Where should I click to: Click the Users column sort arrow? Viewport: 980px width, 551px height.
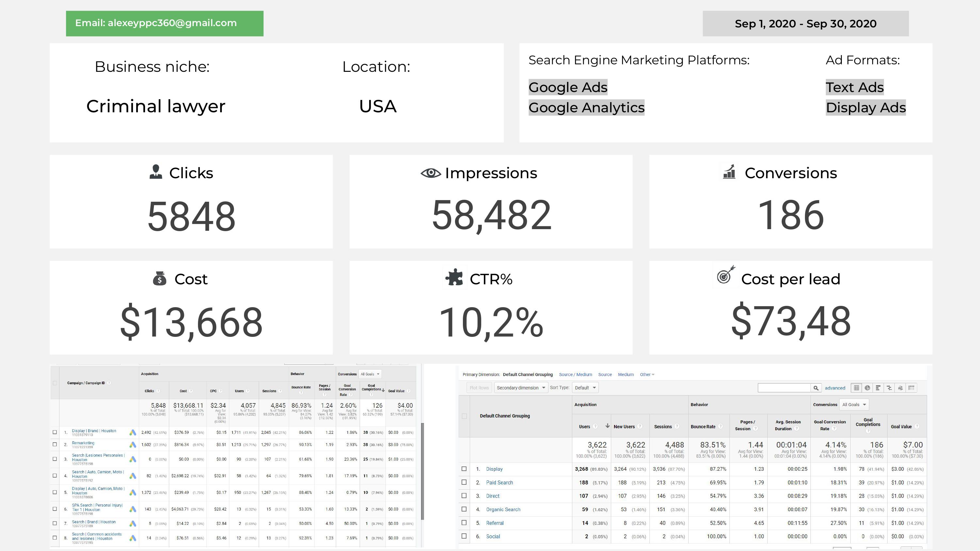point(607,426)
